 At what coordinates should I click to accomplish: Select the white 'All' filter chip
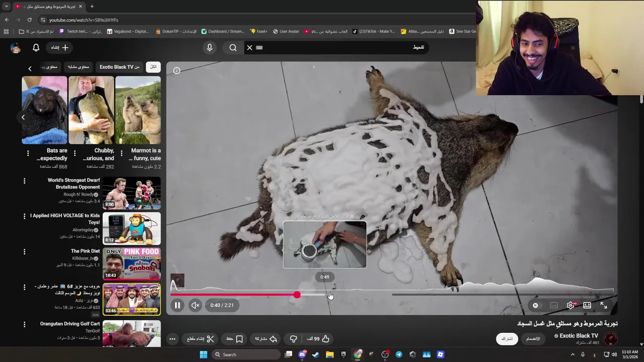(x=153, y=67)
